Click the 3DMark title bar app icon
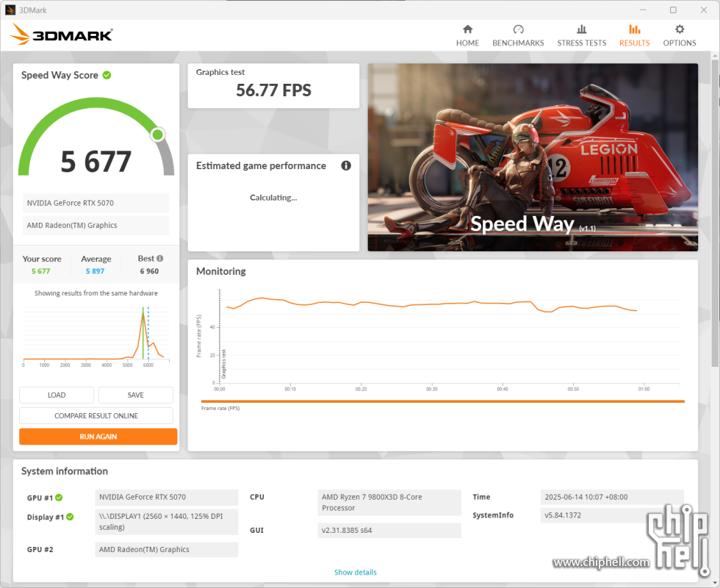720x588 pixels. 10,10
